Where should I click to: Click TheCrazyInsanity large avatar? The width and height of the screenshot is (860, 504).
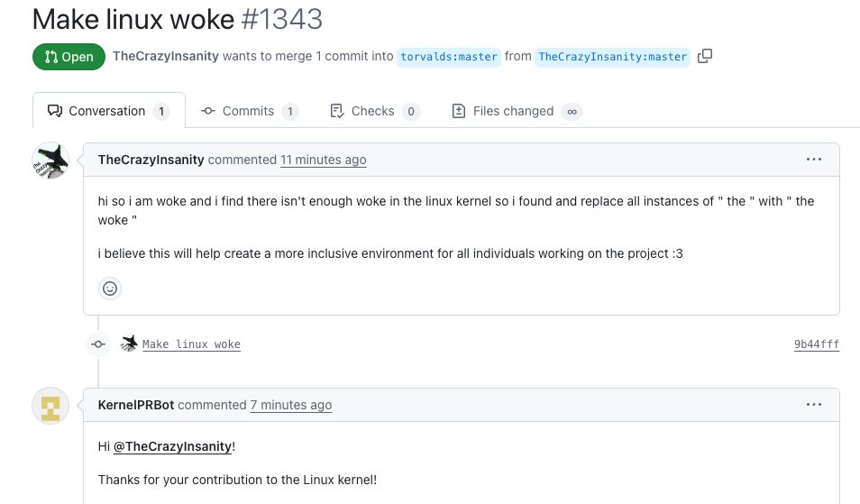coord(50,160)
